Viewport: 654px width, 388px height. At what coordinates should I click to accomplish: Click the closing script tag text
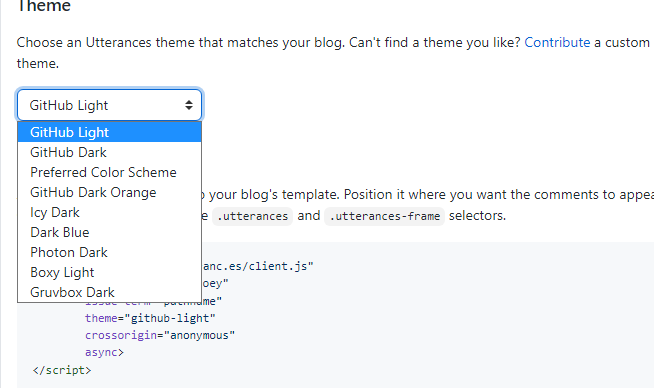coord(62,370)
